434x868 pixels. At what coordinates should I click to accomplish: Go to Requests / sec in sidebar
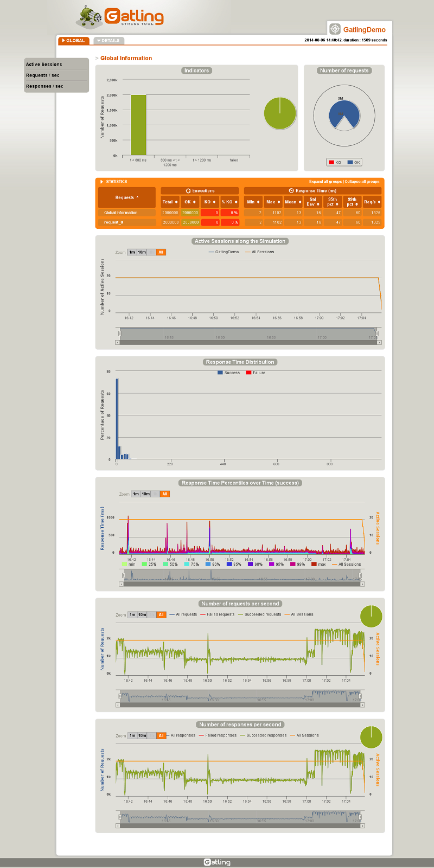click(x=42, y=75)
